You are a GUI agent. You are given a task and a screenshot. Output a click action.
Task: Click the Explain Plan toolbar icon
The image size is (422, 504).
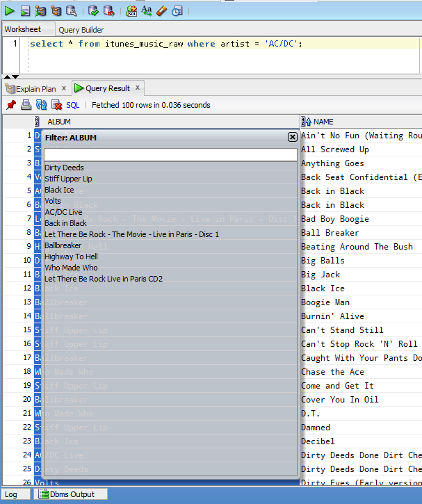click(56, 11)
